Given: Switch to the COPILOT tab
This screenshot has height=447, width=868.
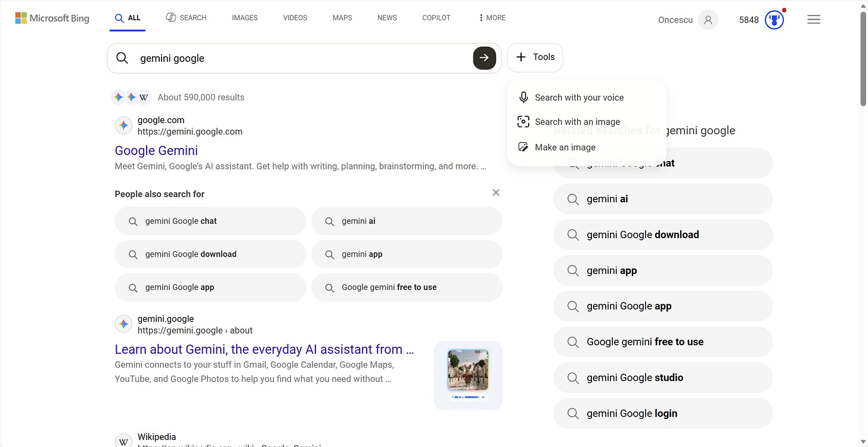Looking at the screenshot, I should click(x=436, y=18).
